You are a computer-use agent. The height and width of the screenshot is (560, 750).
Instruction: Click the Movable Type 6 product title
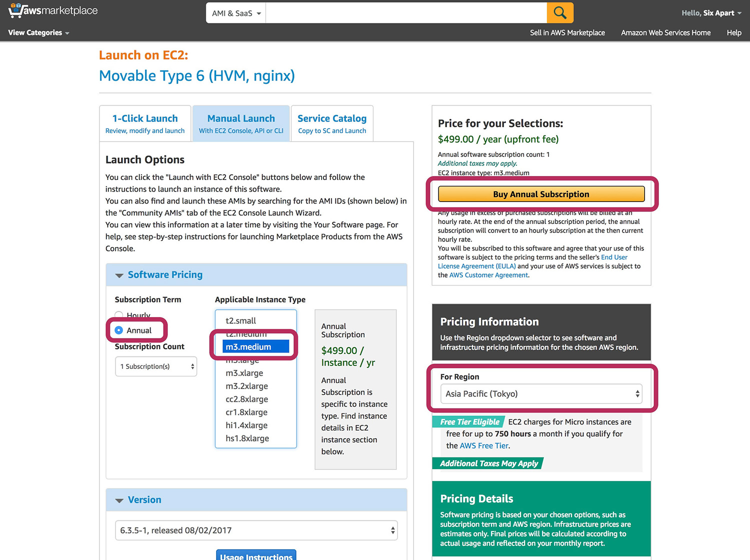197,76
